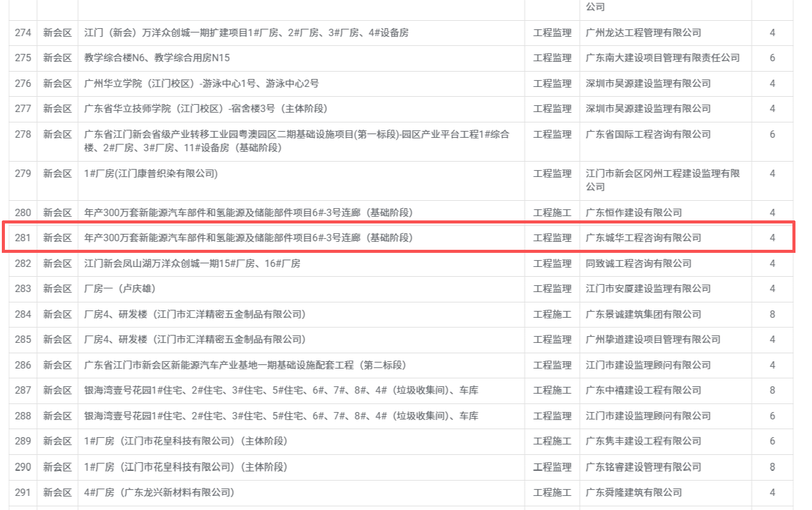Image resolution: width=812 pixels, height=510 pixels.
Task: Select company 广州龙达工程管理有限公司
Action: pyautogui.click(x=643, y=32)
